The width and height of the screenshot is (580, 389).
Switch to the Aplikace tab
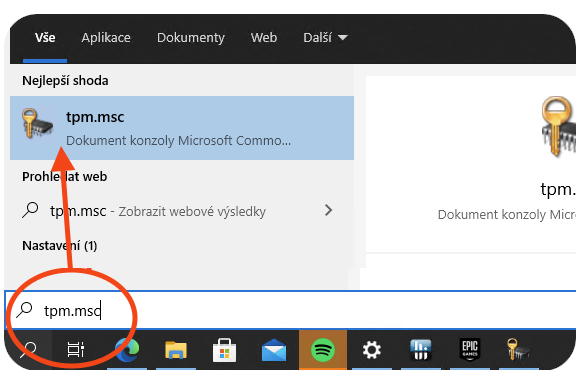click(x=106, y=38)
